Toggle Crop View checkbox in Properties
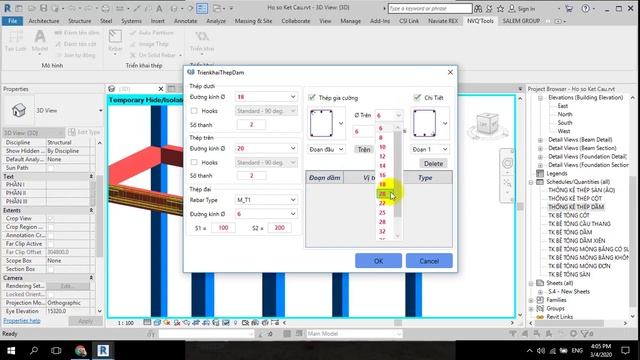Viewport: 640px width, 360px height. click(x=51, y=218)
